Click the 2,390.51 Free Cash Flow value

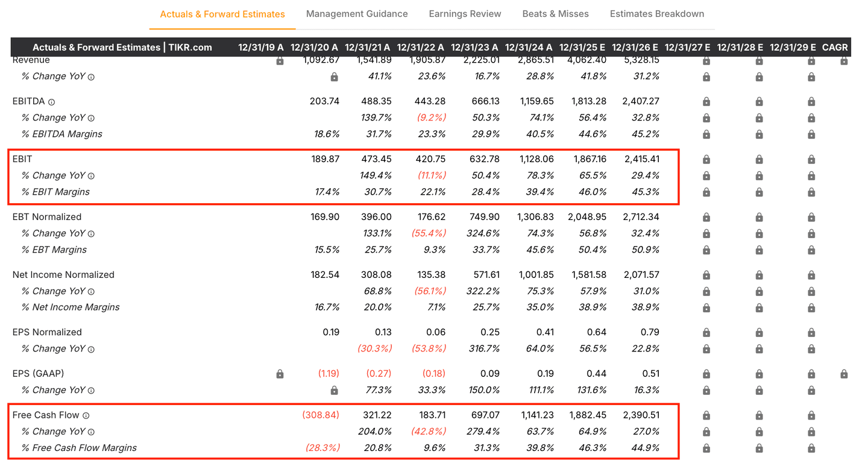click(x=641, y=415)
